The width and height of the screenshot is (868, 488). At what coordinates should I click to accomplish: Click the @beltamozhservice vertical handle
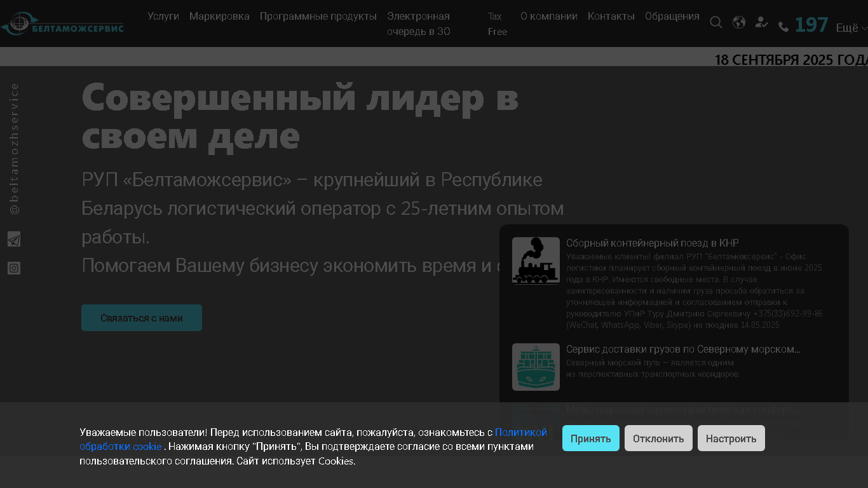(15, 149)
